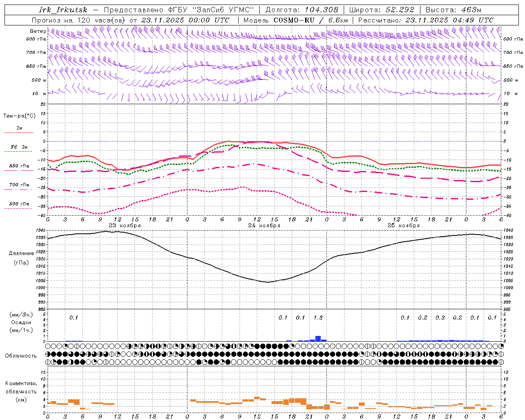The width and height of the screenshot is (525, 420).
Task: Click the "Рассчитано: 23.11.2025 04:49 UTC" timestamp
Action: pos(426,20)
